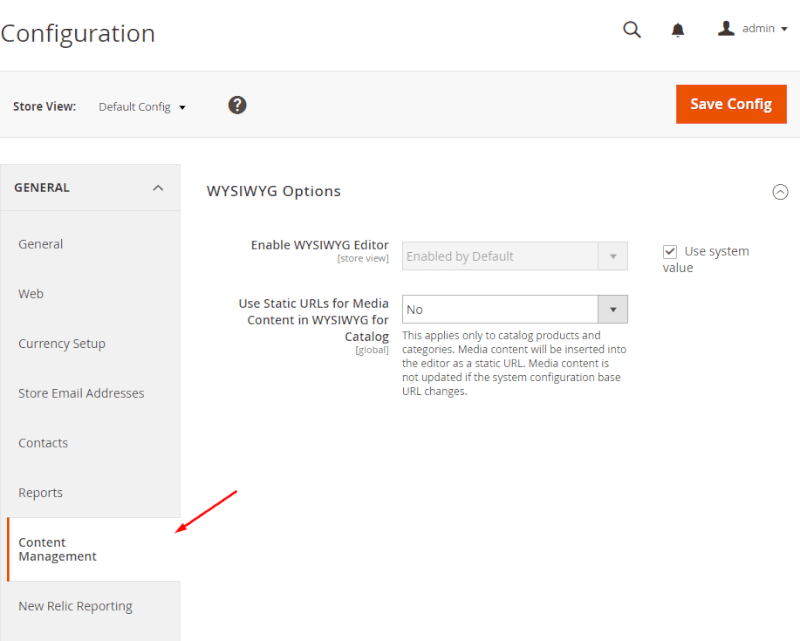Click the WYSIWYG Options section heading

pyautogui.click(x=273, y=191)
